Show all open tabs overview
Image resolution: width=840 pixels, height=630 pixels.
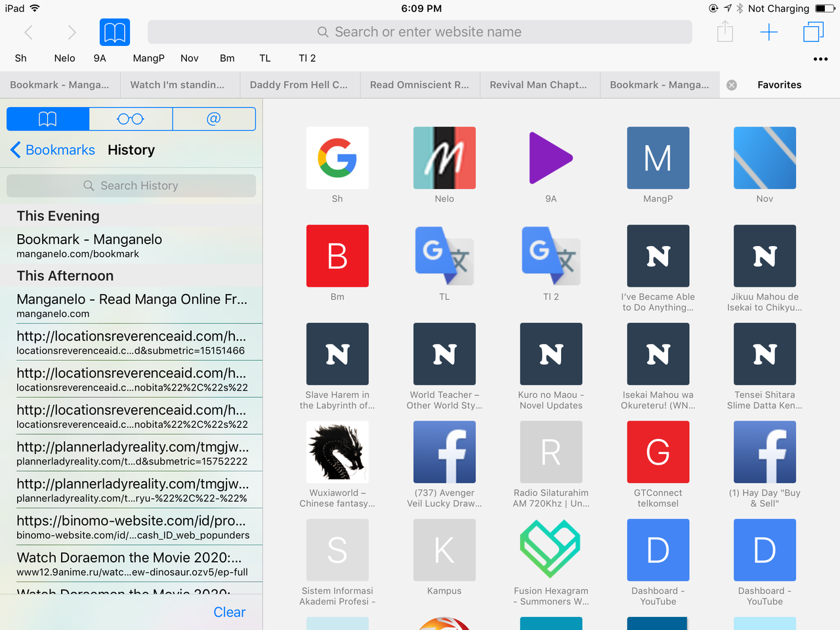coord(813,32)
